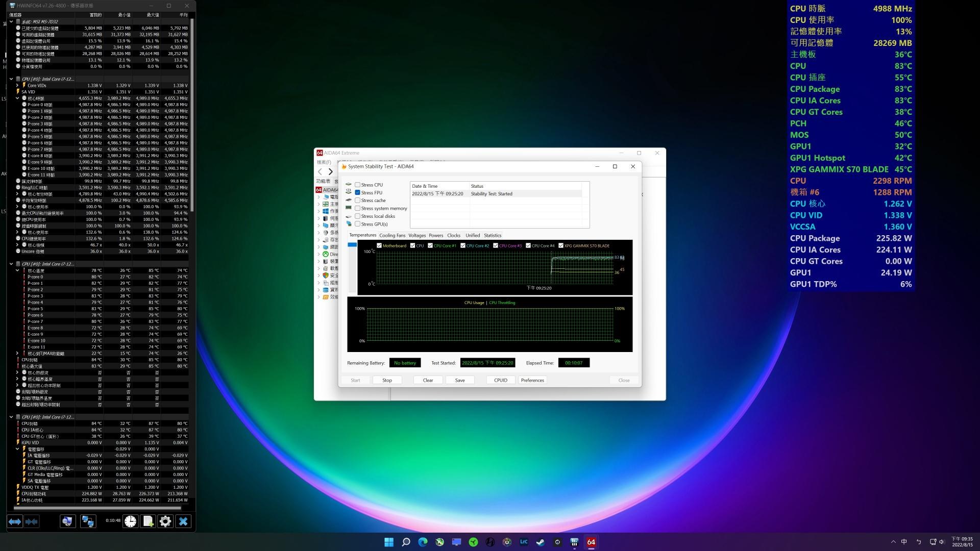980x551 pixels.
Task: Expand 核心熱節流 thermal throttling row
Action: point(17,372)
